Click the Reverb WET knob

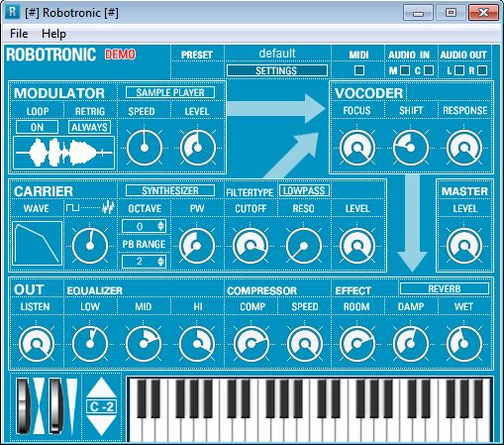click(464, 344)
